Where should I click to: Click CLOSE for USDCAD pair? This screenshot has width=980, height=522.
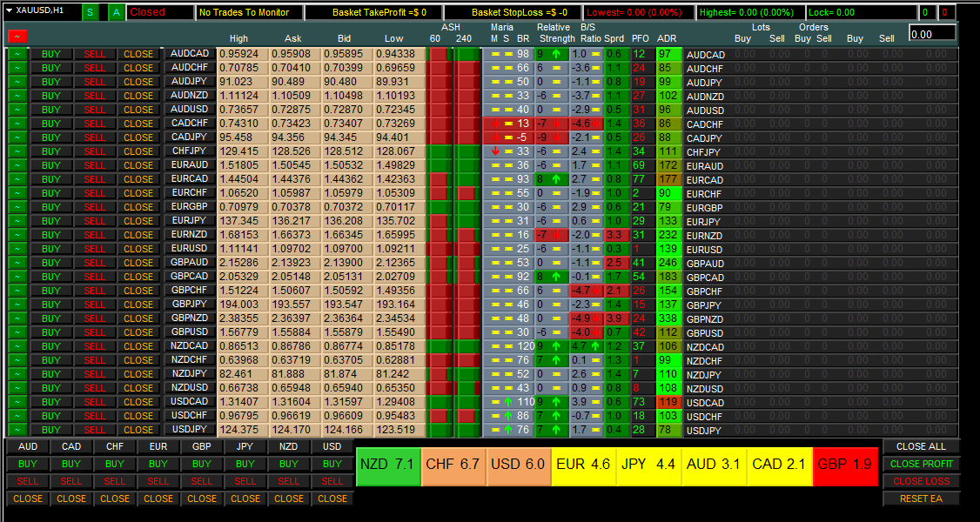coord(138,401)
